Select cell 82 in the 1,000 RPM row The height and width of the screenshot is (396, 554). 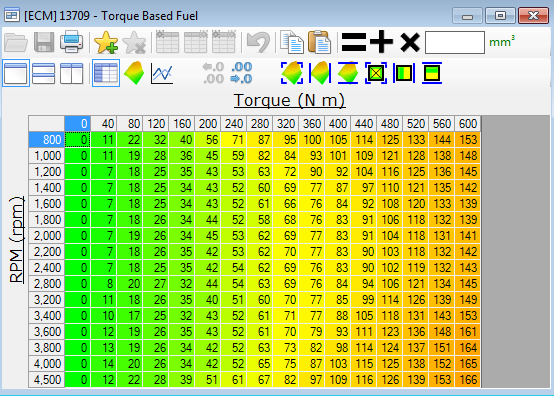click(260, 156)
